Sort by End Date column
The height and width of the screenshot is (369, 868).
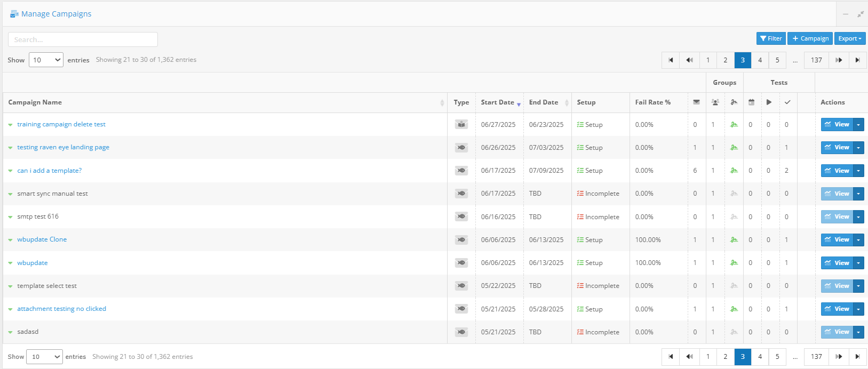547,102
